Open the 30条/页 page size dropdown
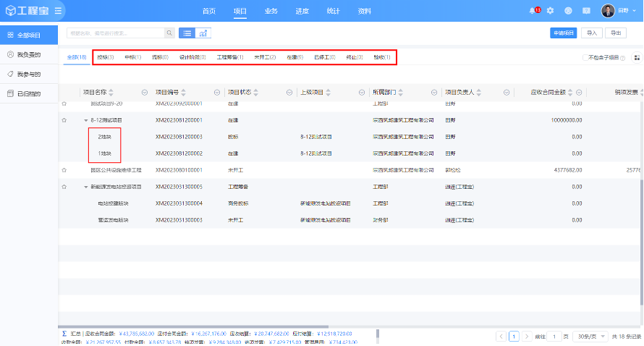This screenshot has width=644, height=346. coord(591,337)
